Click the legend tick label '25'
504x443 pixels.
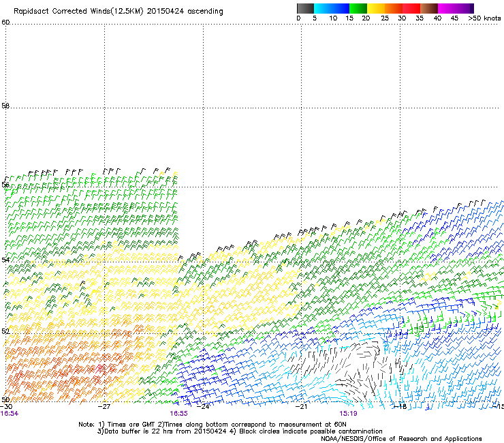pyautogui.click(x=385, y=18)
